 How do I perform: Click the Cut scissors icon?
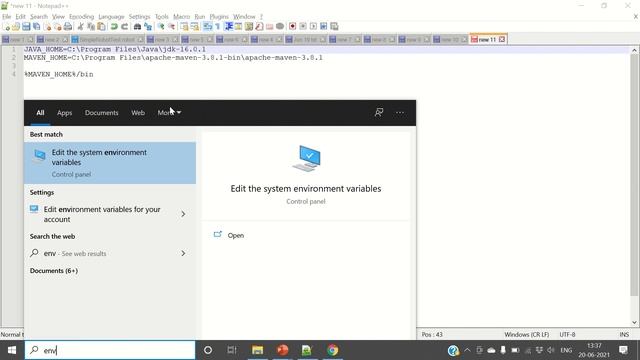pyautogui.click(x=80, y=27)
